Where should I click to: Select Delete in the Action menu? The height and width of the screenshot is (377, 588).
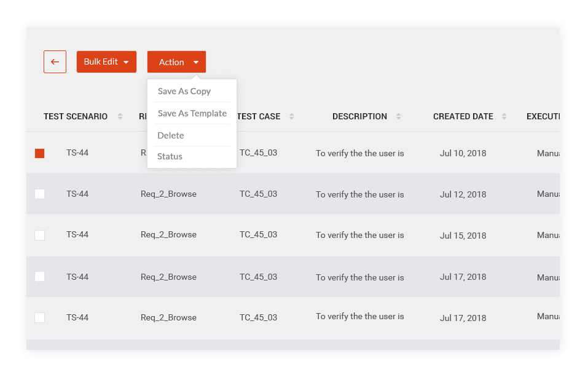[171, 135]
